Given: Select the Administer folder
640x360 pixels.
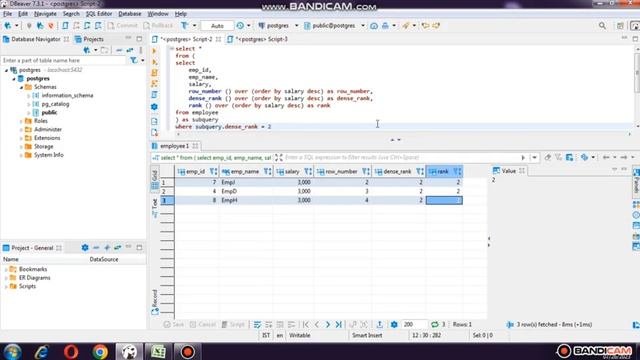Looking at the screenshot, I should point(47,129).
